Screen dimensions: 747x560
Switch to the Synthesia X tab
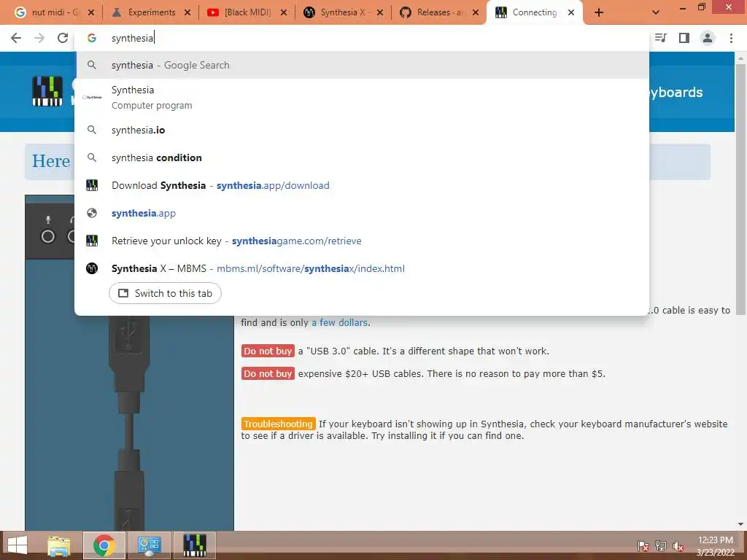pos(343,12)
